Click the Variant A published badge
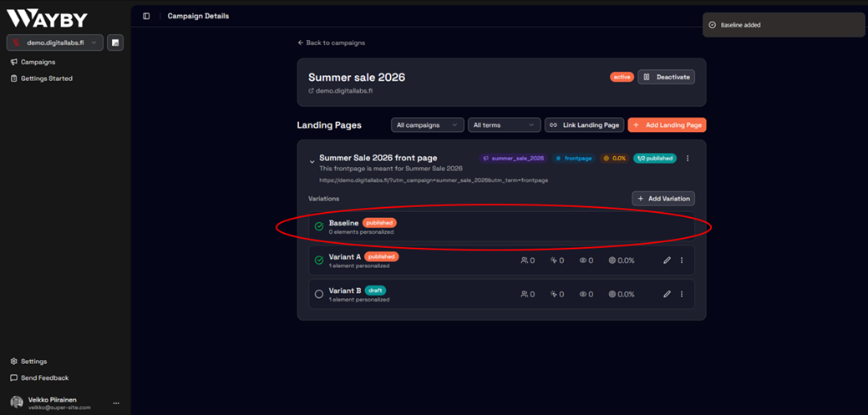The image size is (868, 415). click(382, 256)
